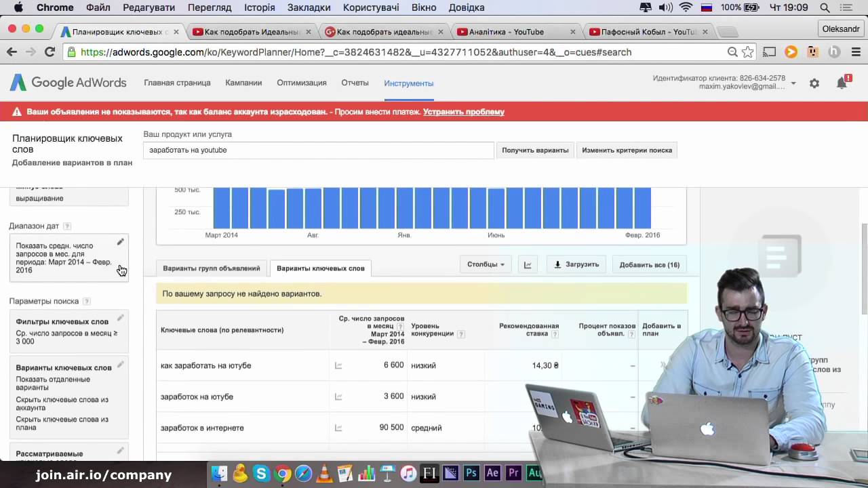Screen dimensions: 868x488
Task: Expand the Столбцы dropdown
Action: pyautogui.click(x=486, y=264)
